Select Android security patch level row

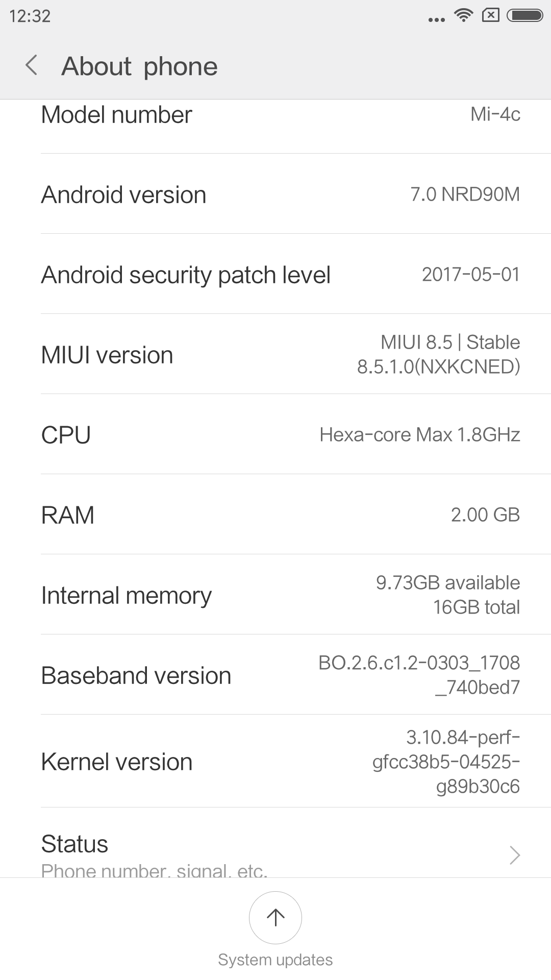click(x=275, y=275)
